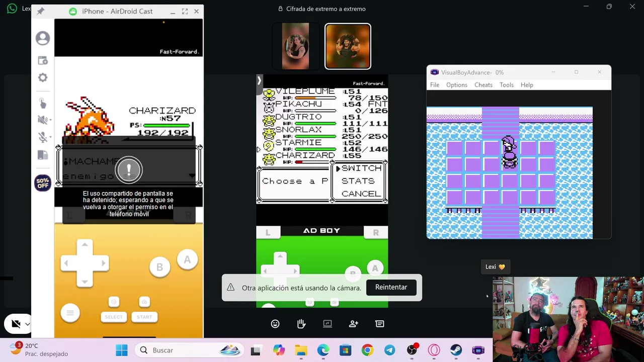Click right arrow on yellow gamepad D-pad
The width and height of the screenshot is (644, 362).
click(x=103, y=263)
